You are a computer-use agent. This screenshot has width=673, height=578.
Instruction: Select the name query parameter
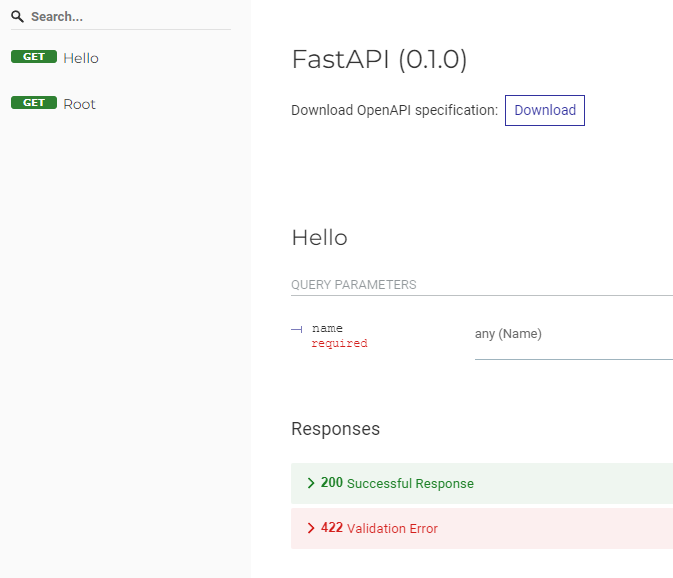327,328
